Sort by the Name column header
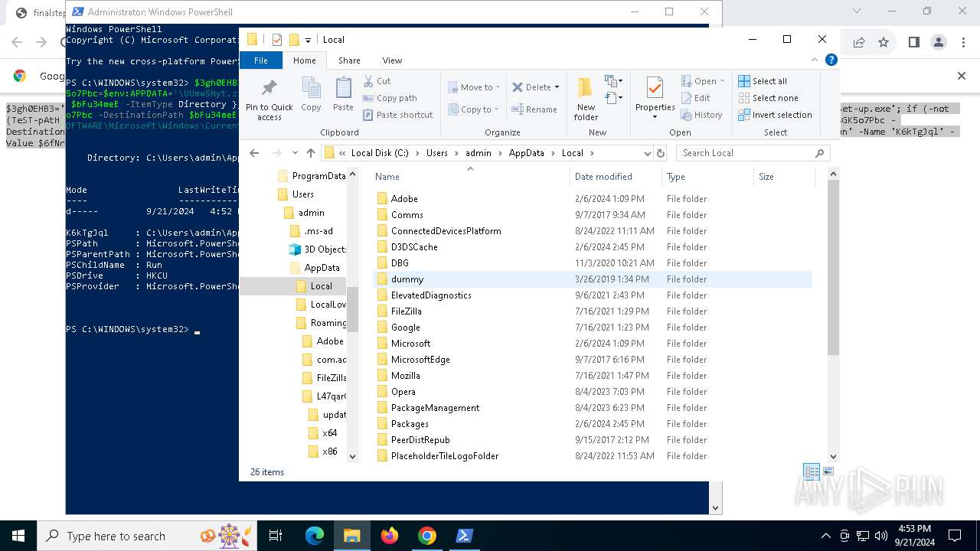Image resolution: width=980 pixels, height=551 pixels. (x=469, y=176)
